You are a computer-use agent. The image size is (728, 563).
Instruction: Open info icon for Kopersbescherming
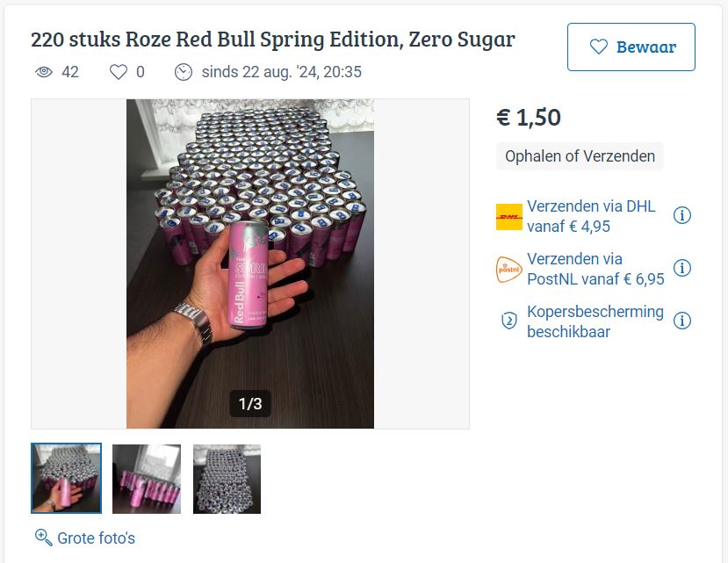682,321
